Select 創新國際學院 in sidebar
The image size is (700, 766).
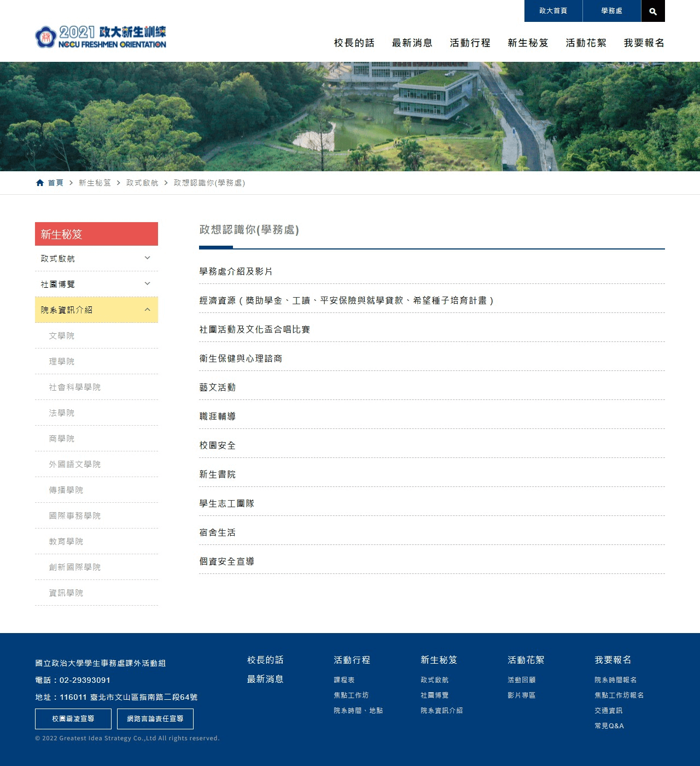(x=96, y=567)
